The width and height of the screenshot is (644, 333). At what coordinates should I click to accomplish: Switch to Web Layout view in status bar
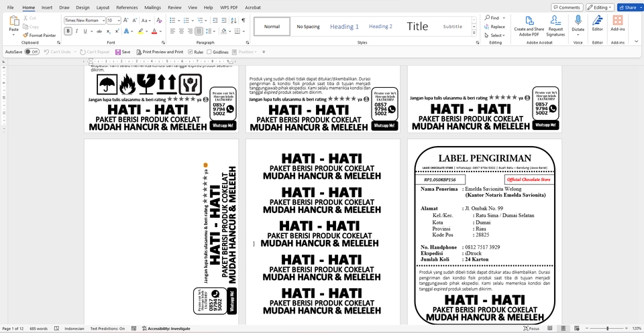(x=577, y=328)
